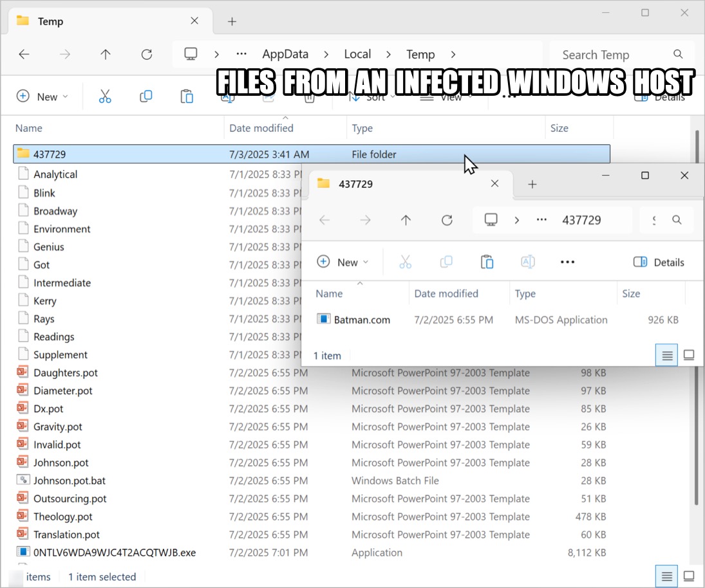Viewport: 705px width, 588px height.
Task: Click Up arrow in Temp window
Action: click(x=105, y=54)
